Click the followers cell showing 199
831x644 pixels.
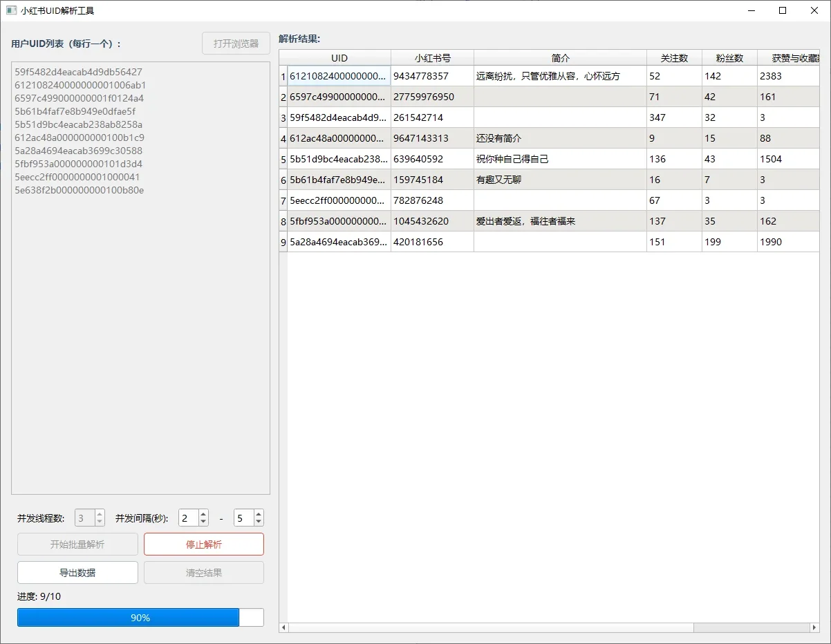[729, 242]
